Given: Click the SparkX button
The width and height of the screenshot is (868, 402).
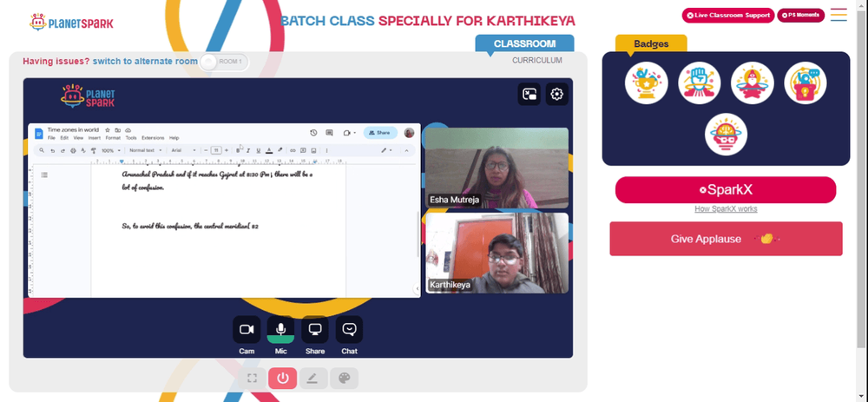Looking at the screenshot, I should [x=726, y=190].
